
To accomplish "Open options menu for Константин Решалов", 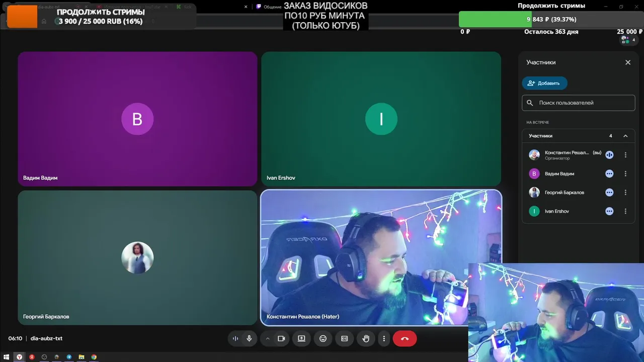I will (625, 155).
